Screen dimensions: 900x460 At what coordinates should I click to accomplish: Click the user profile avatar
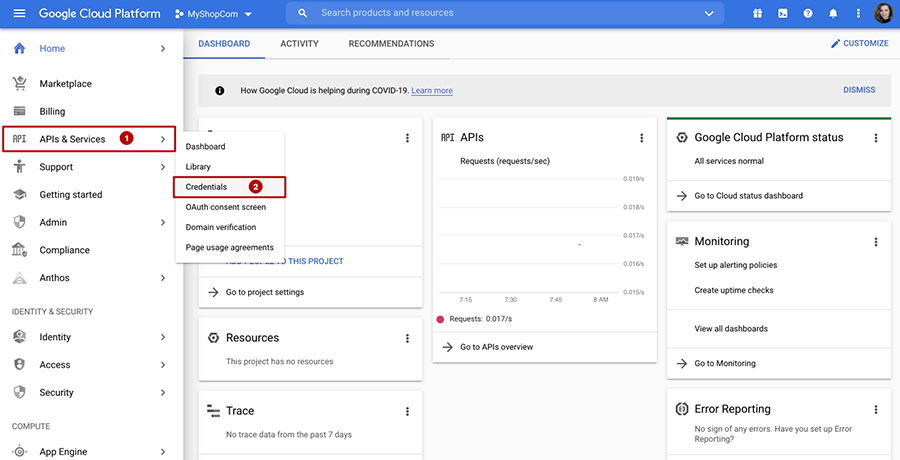point(883,13)
